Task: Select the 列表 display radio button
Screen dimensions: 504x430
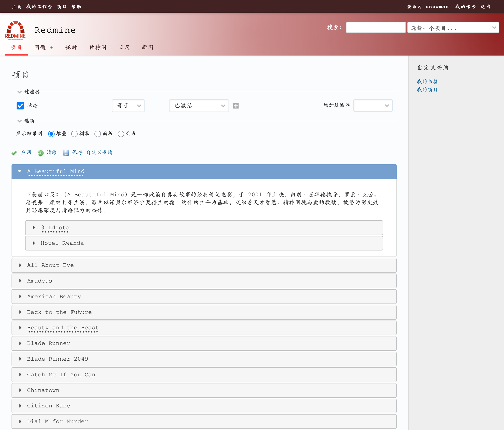Action: pos(121,134)
